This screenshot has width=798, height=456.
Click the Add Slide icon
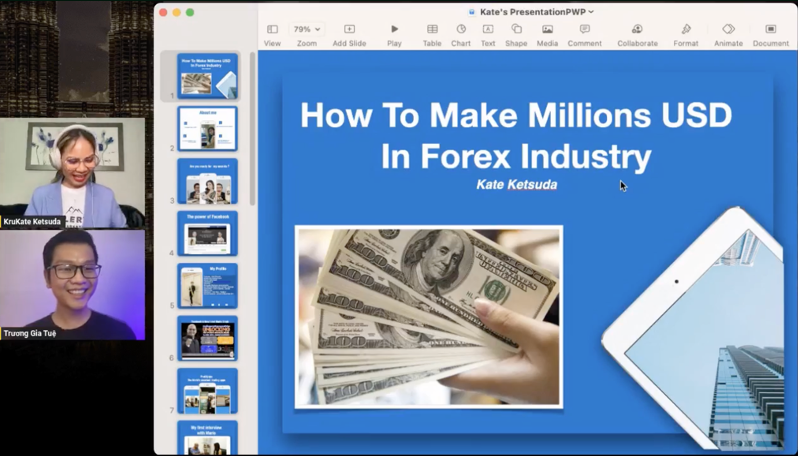click(x=349, y=30)
